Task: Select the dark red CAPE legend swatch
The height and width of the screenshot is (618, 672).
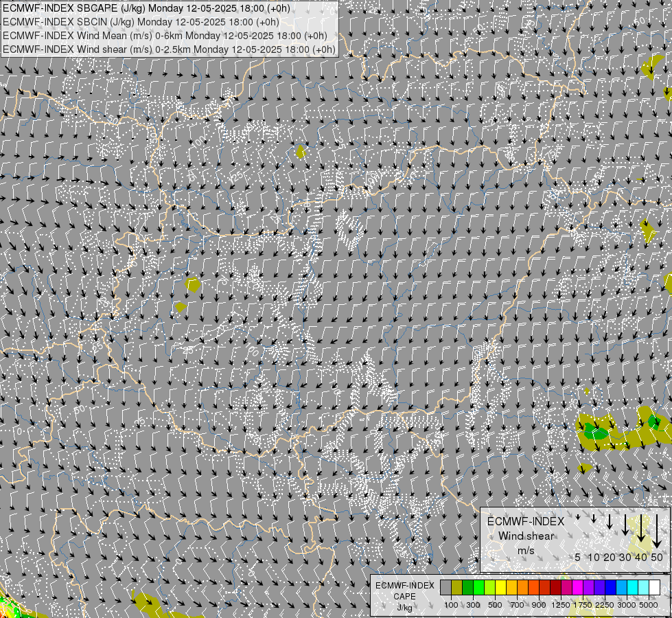Action: click(x=556, y=587)
